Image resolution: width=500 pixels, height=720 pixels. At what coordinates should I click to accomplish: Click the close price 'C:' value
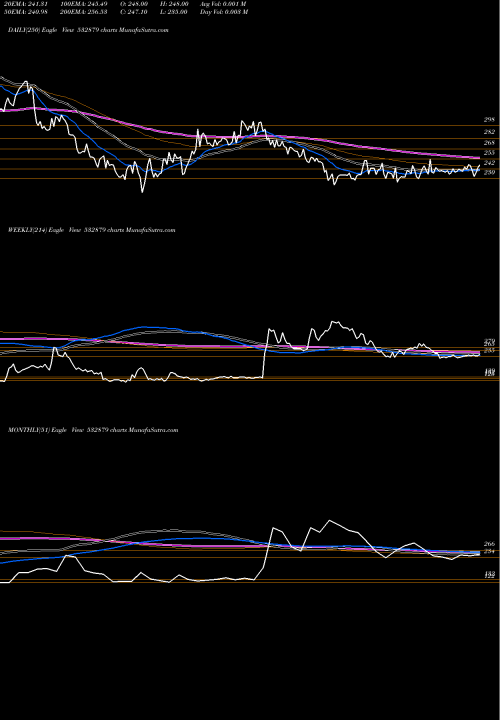(134, 12)
